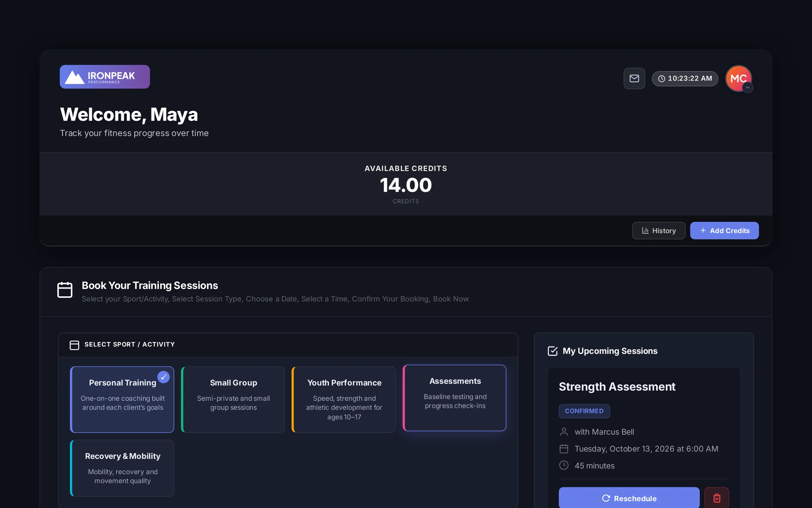
Task: Click the clock icon beside 45 minutes
Action: pos(564,465)
